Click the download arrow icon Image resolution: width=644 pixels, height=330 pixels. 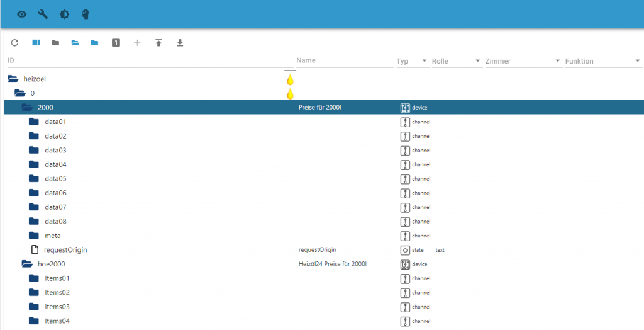tap(180, 43)
